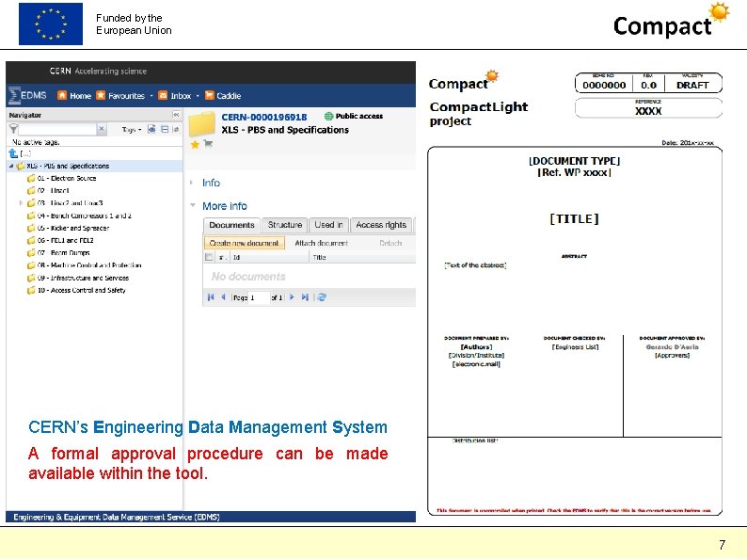
Task: Expand the 03 - Linac2 and Linac3 node
Action: (21, 203)
